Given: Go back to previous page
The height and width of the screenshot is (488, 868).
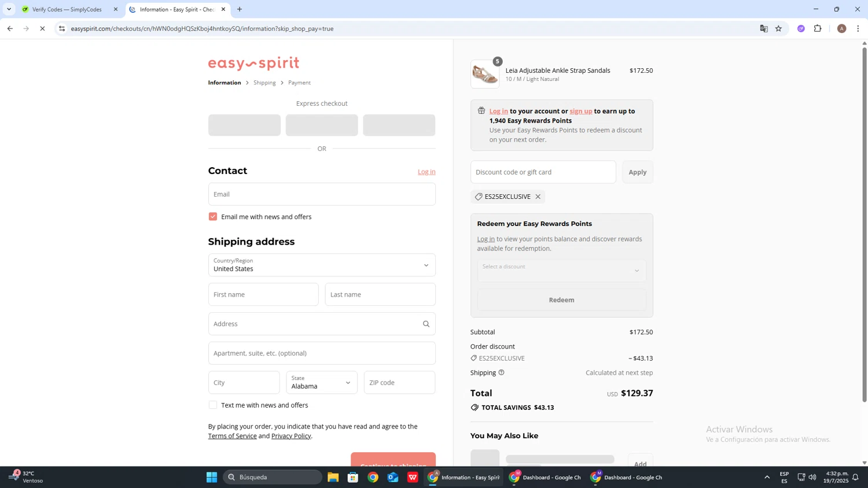Looking at the screenshot, I should tap(10, 28).
